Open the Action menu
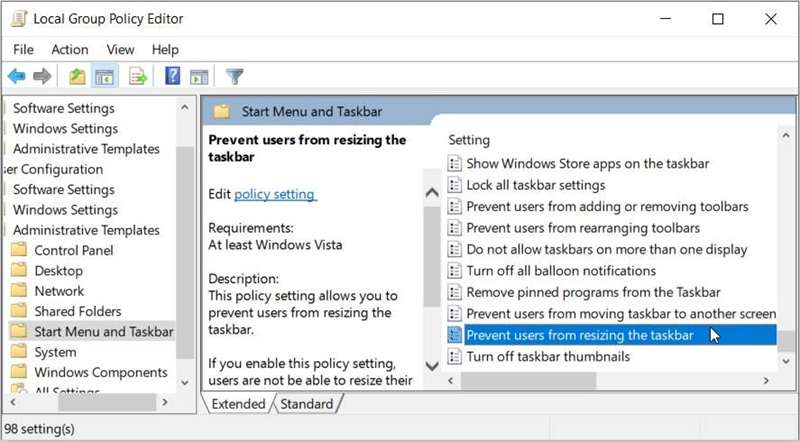This screenshot has height=442, width=800. click(70, 49)
